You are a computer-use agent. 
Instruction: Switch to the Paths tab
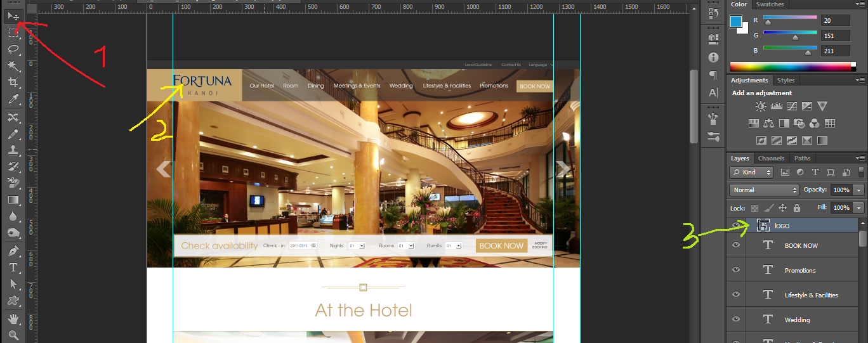click(802, 159)
